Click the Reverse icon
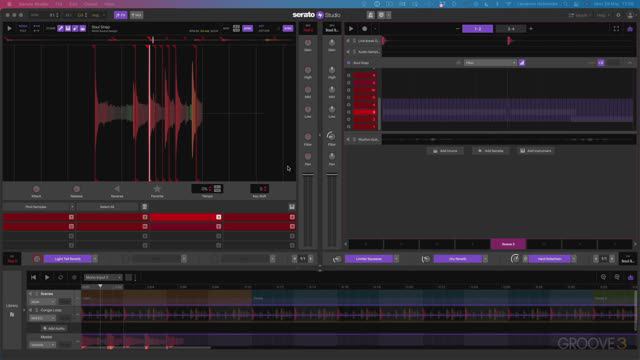This screenshot has height=360, width=640. (x=117, y=189)
